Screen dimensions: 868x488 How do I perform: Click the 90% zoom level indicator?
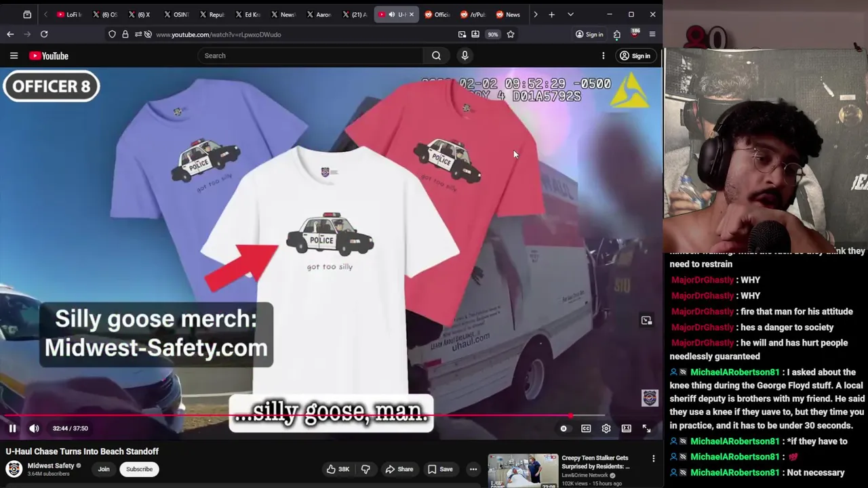tap(493, 35)
